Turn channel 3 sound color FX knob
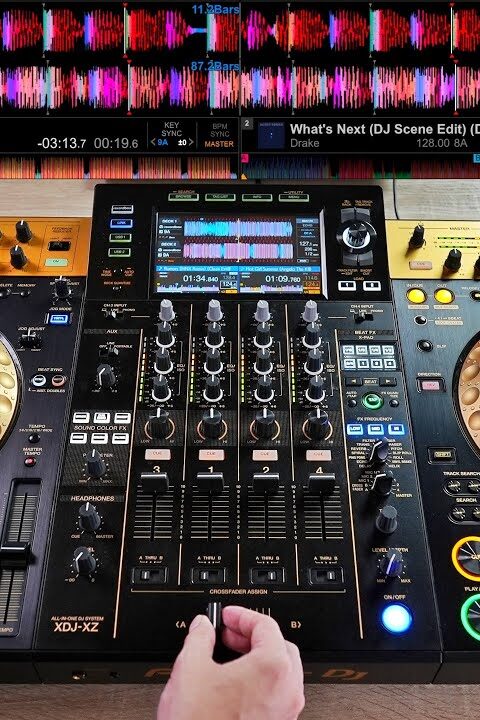 coord(159,423)
